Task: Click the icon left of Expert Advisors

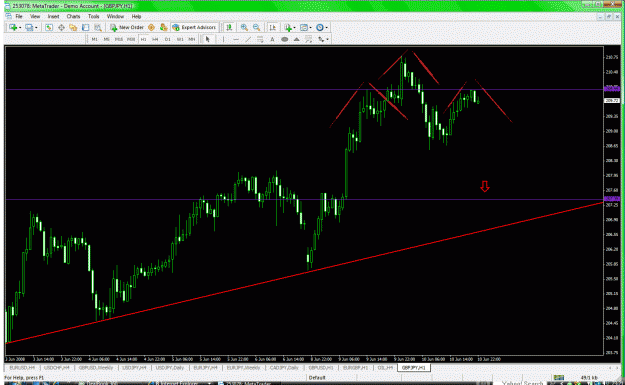Action: pos(163,28)
